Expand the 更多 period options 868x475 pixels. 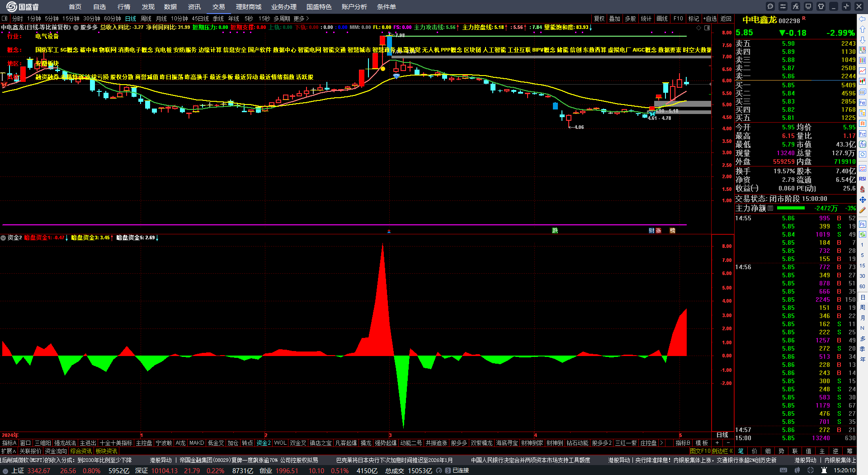tap(301, 19)
